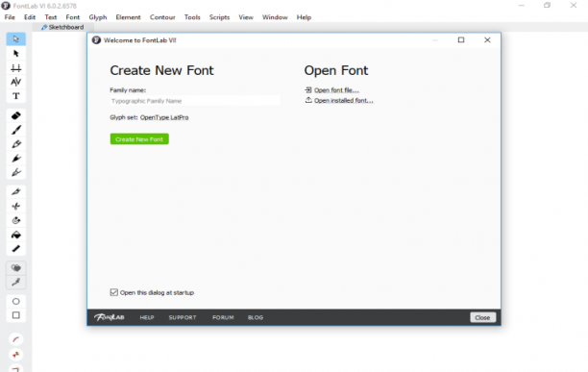Select the Measure ruler tool
The width and height of the screenshot is (588, 372).
tap(15, 249)
